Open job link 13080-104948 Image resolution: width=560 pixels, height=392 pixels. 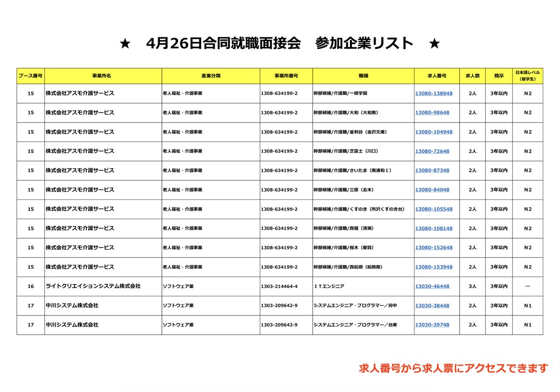tap(434, 132)
